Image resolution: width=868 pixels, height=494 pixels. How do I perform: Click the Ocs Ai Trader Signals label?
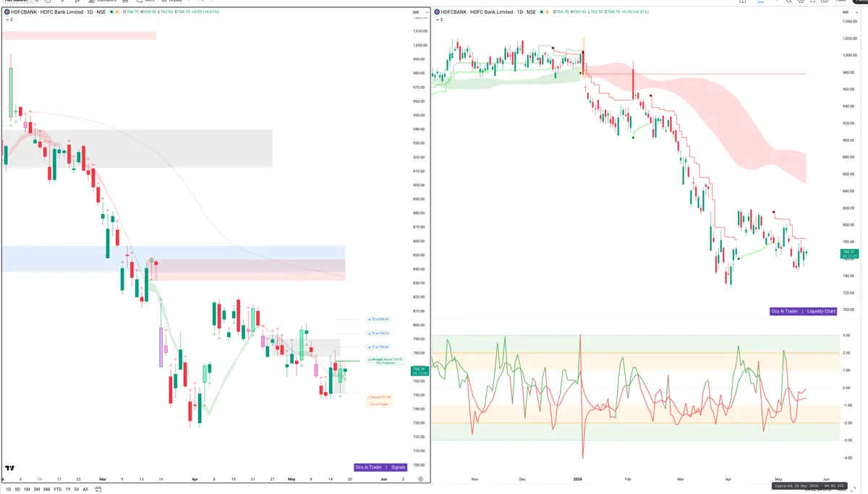click(x=382, y=467)
